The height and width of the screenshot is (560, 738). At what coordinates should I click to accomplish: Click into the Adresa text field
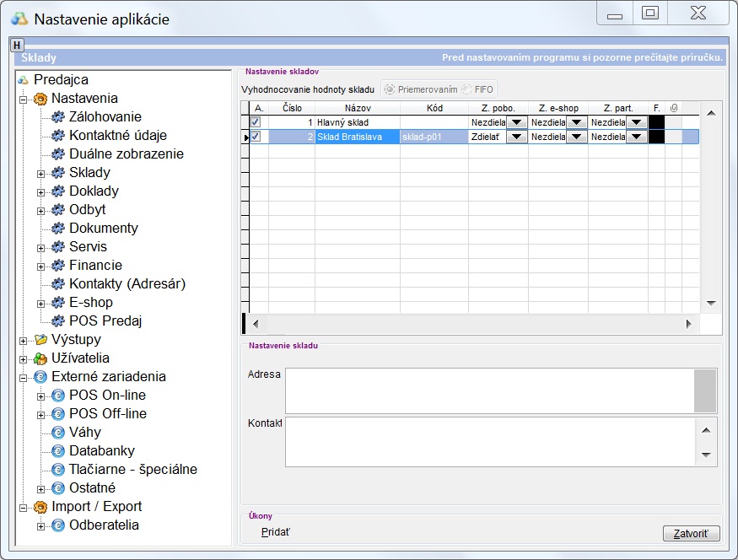click(x=489, y=390)
